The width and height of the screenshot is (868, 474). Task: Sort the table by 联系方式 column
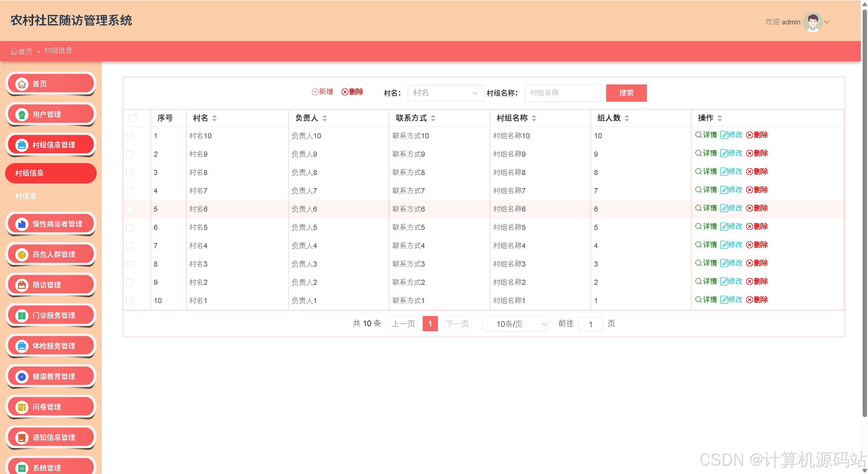tap(433, 118)
